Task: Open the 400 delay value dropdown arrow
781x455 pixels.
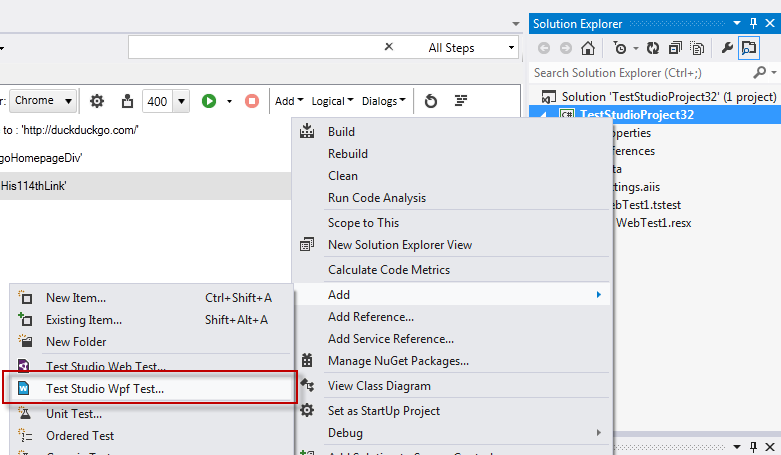Action: 181,102
